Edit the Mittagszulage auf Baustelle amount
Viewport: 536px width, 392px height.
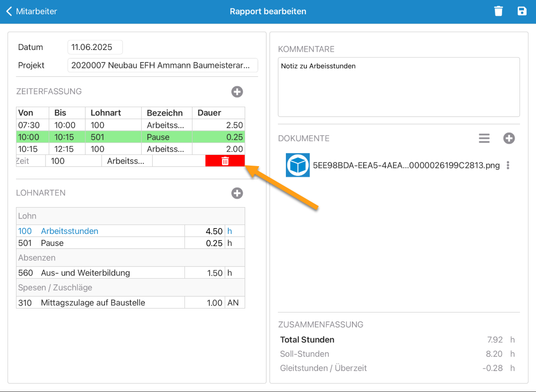click(205, 303)
